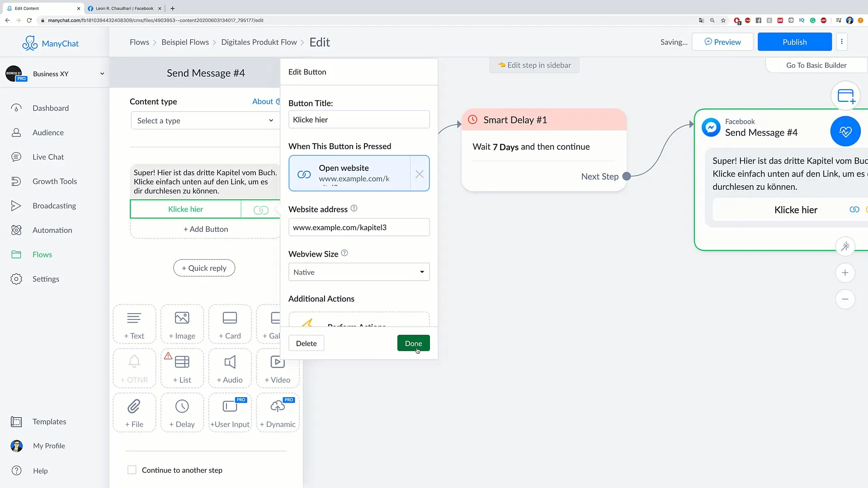Bookmark page with star icon
The width and height of the screenshot is (868, 488).
(x=723, y=20)
